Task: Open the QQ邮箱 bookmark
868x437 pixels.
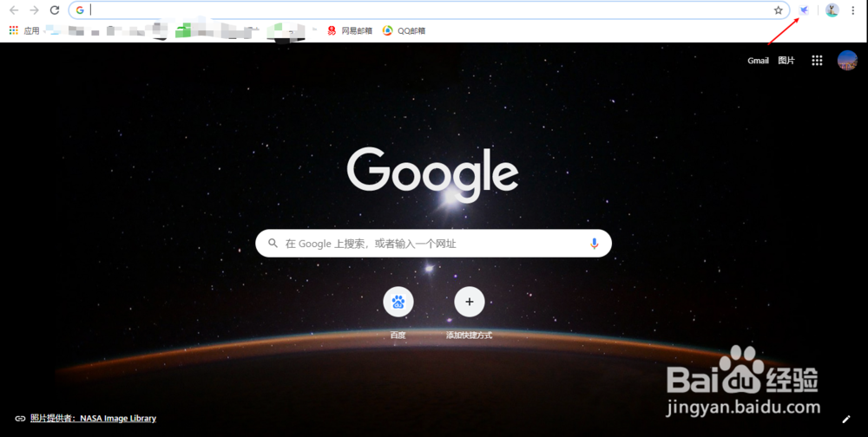Action: tap(404, 30)
